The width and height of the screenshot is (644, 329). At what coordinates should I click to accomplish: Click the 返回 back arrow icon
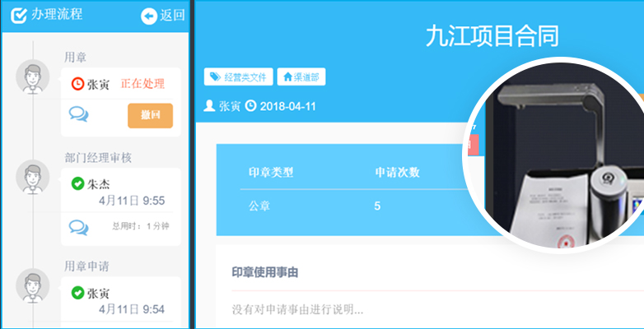pyautogui.click(x=149, y=16)
